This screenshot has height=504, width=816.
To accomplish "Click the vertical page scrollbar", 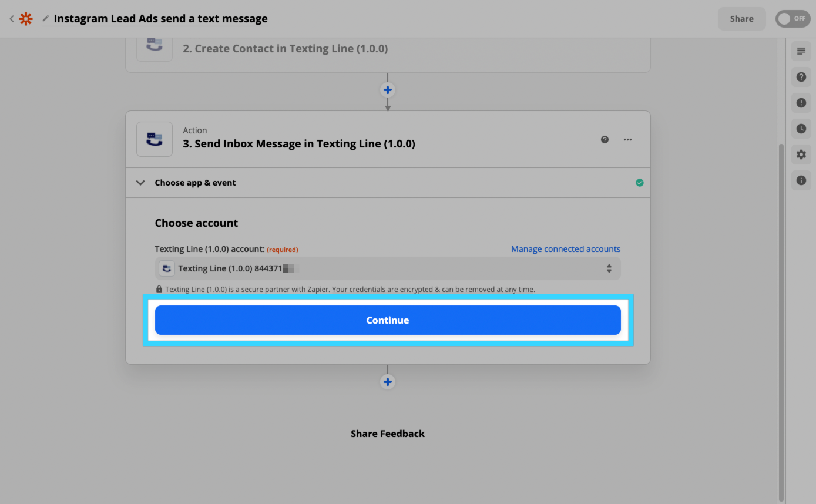I will 781,322.
